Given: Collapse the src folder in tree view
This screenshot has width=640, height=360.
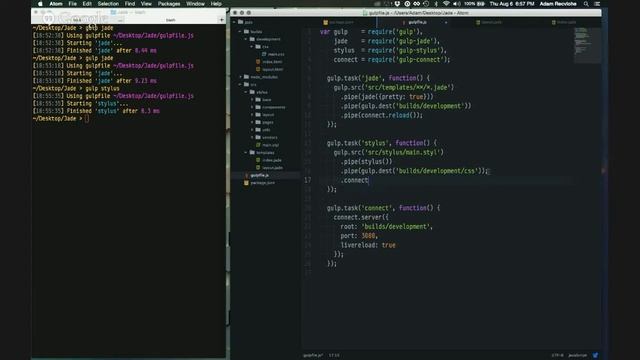Looking at the screenshot, I should point(240,84).
